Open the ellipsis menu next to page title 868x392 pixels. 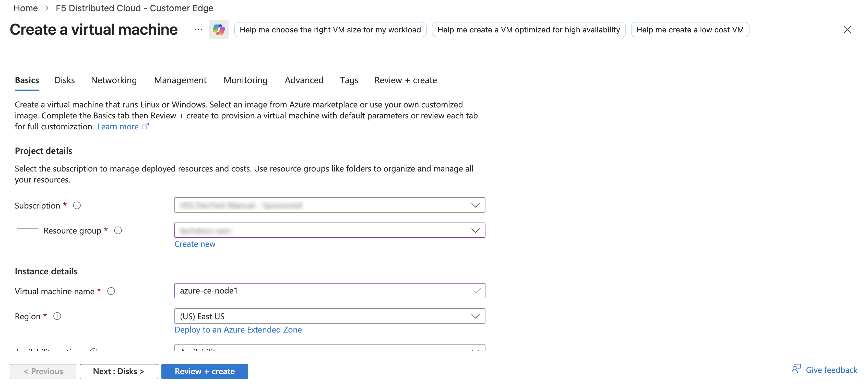198,30
